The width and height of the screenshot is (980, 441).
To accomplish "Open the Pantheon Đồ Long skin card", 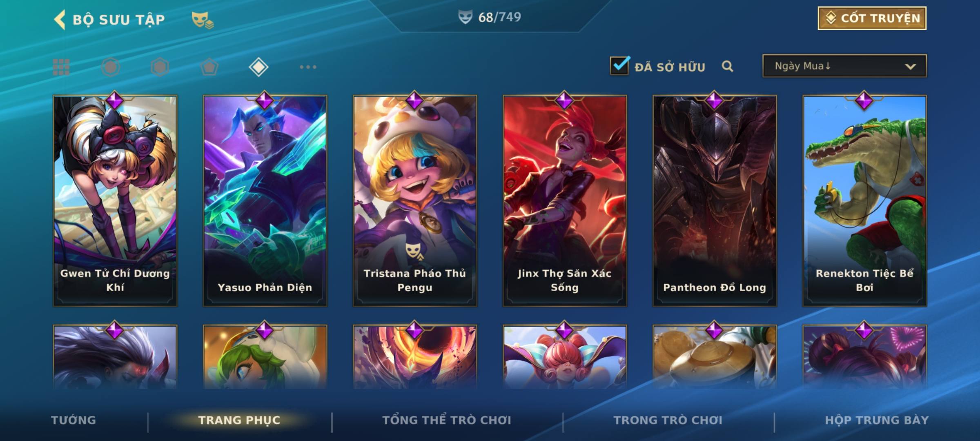I will tap(715, 201).
